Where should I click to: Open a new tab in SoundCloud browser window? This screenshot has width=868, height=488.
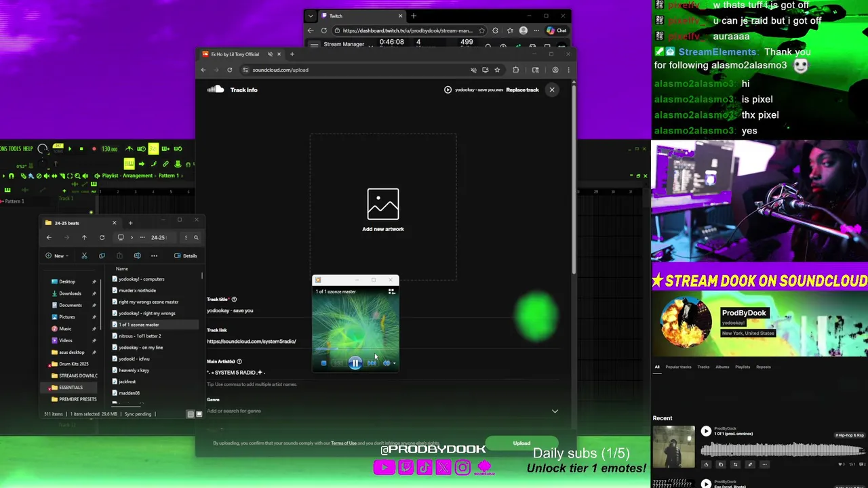(x=292, y=54)
